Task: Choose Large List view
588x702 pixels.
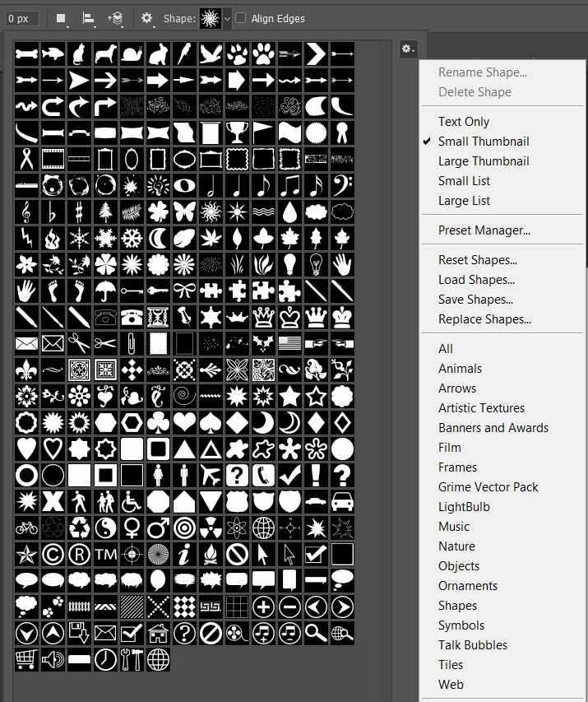Action: point(464,201)
